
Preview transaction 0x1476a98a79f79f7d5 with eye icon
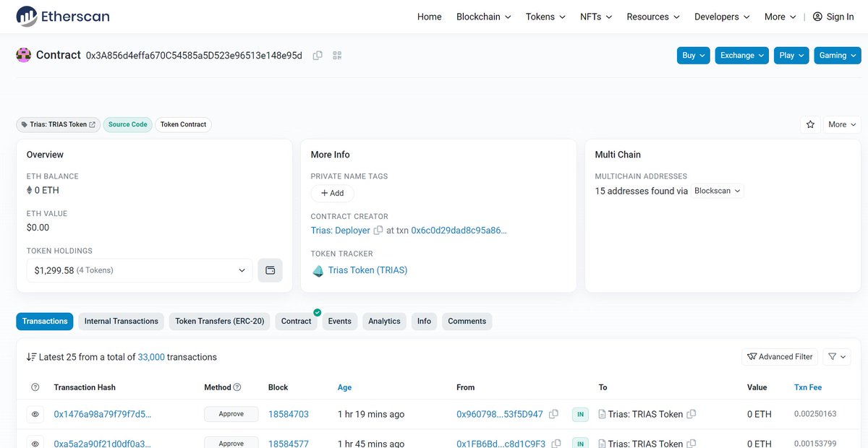pos(35,415)
